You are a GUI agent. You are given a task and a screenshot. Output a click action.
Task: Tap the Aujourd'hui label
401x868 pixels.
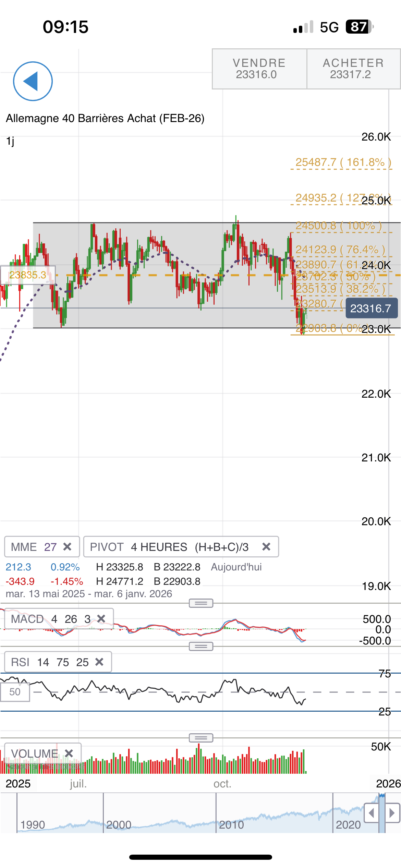pos(236,567)
